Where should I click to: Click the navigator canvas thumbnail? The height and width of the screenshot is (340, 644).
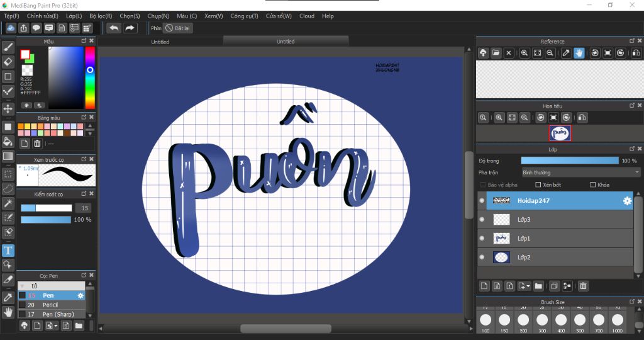tap(560, 133)
